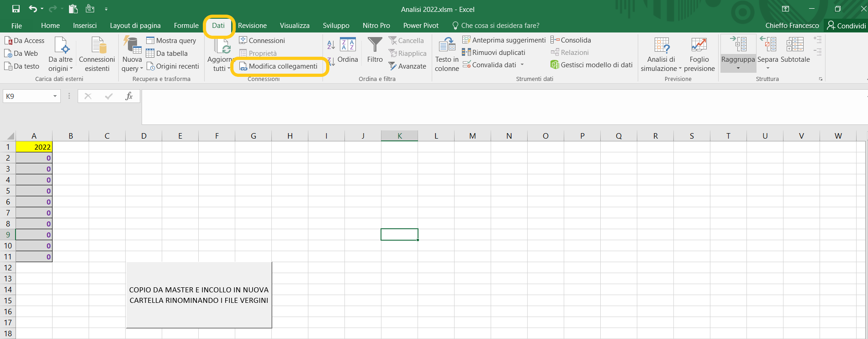Click Chieffo Francesco account name

792,26
